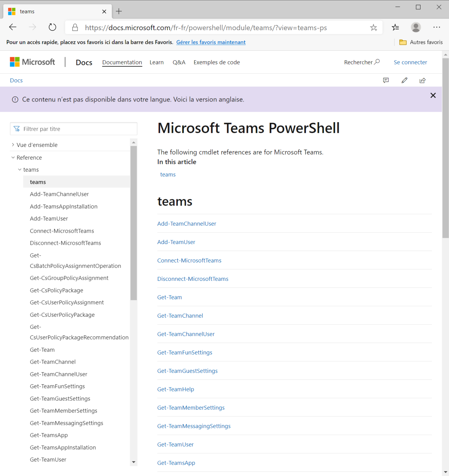Click the sidebar scroll up arrow
Viewport: 449px width, 476px height.
[x=133, y=142]
